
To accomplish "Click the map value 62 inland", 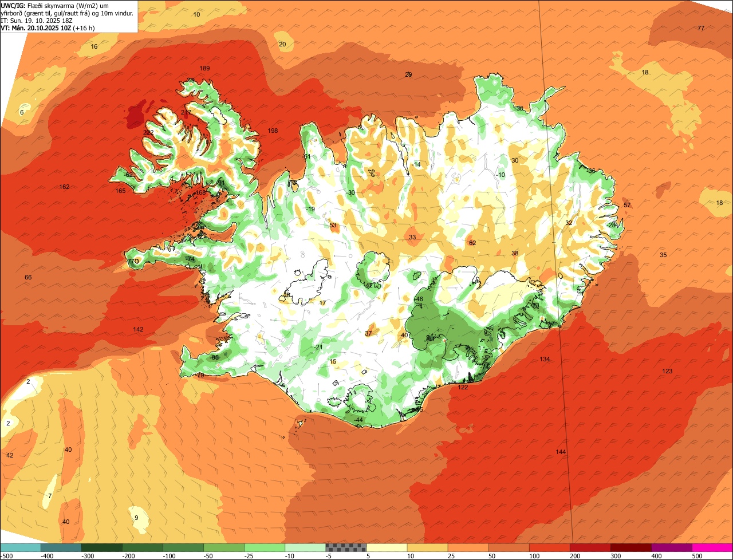I will [x=472, y=243].
